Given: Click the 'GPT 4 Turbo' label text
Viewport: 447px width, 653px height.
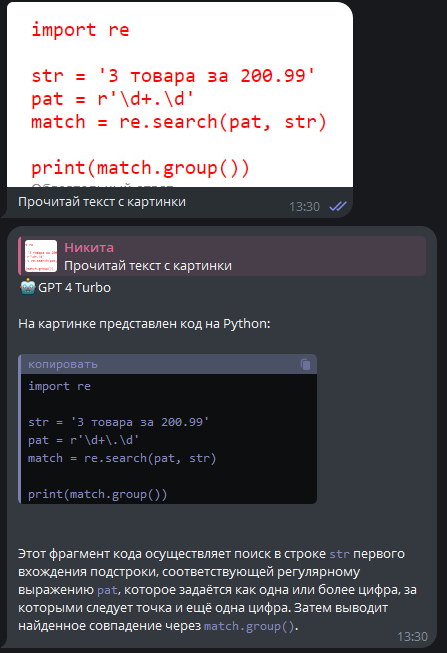Looking at the screenshot, I should [75, 288].
